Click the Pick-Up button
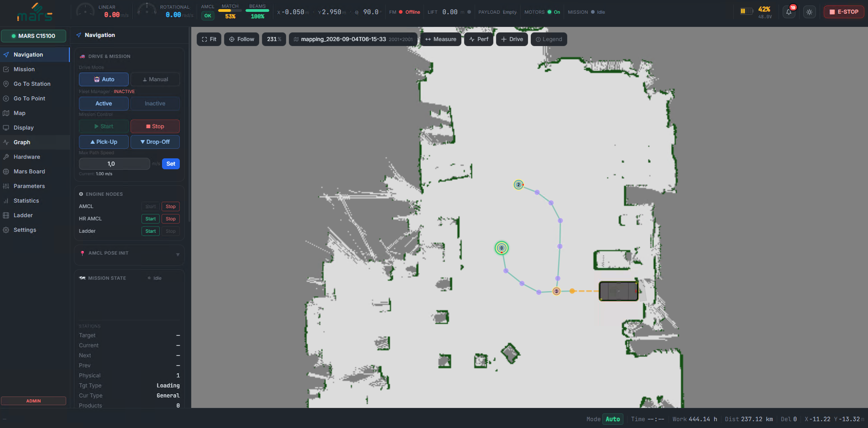Image resolution: width=868 pixels, height=428 pixels. [x=104, y=142]
